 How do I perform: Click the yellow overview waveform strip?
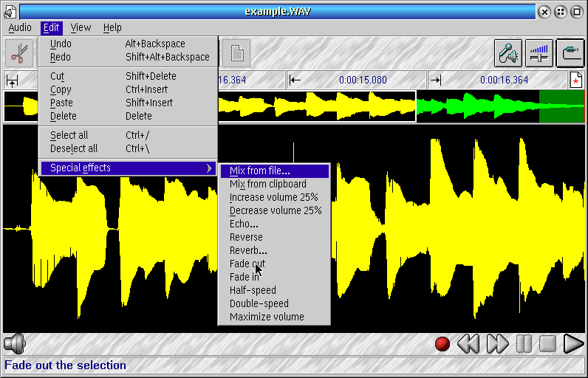(x=317, y=106)
